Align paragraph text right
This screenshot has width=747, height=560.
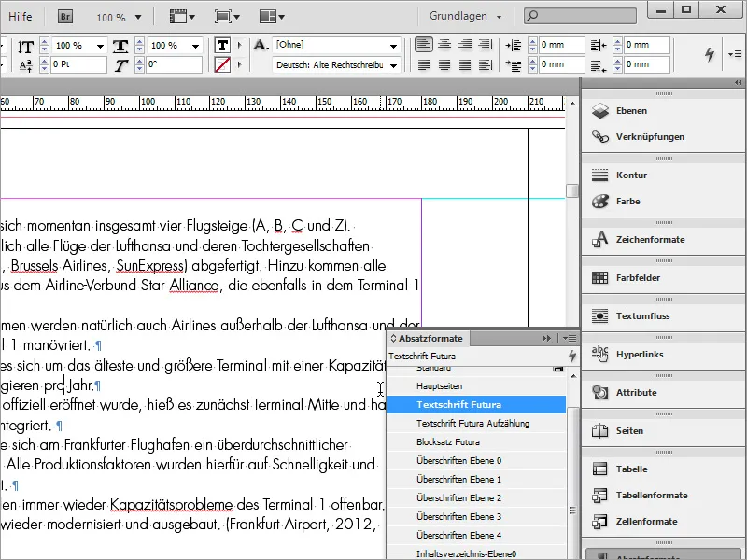pos(465,45)
